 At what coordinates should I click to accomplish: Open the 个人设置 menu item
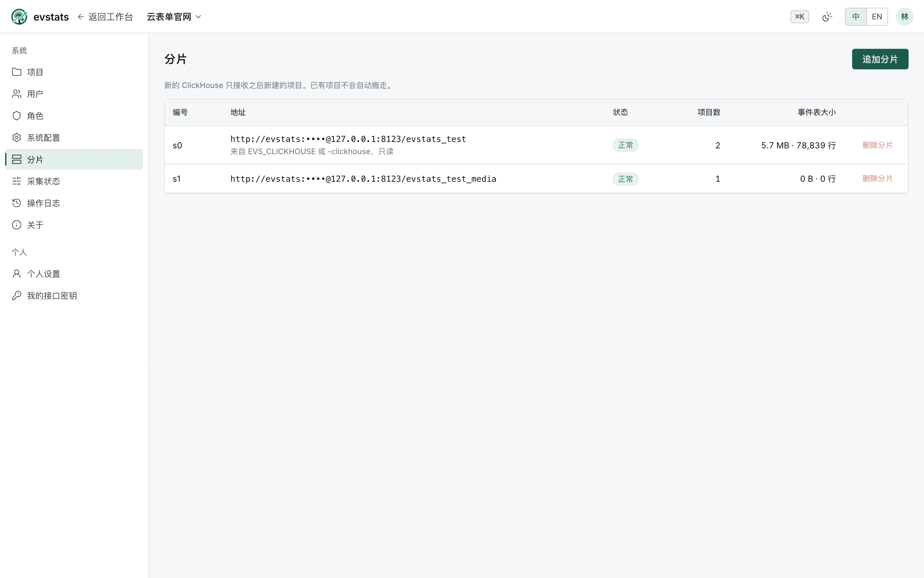click(x=74, y=273)
